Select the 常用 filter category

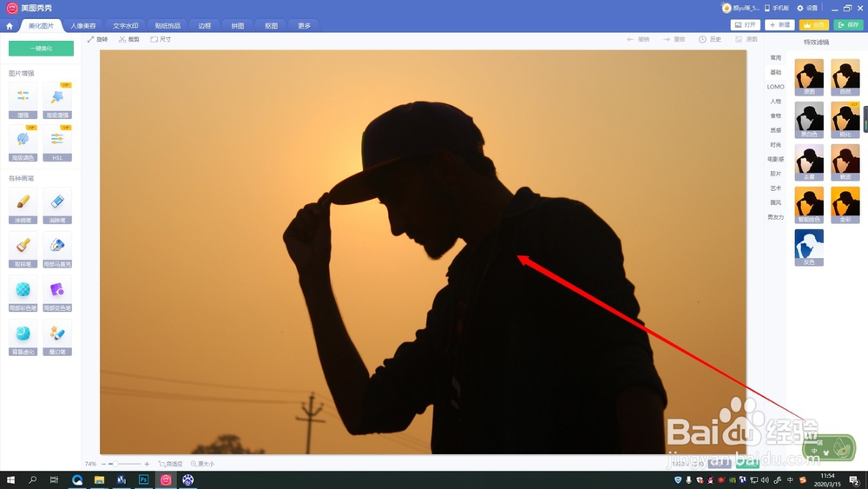pos(775,57)
